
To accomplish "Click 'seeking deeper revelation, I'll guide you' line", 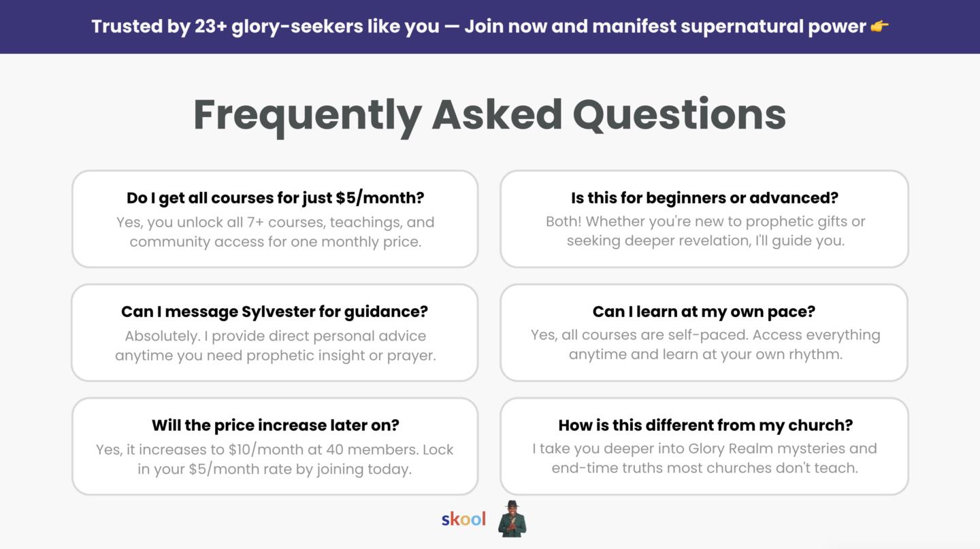I will coord(705,241).
